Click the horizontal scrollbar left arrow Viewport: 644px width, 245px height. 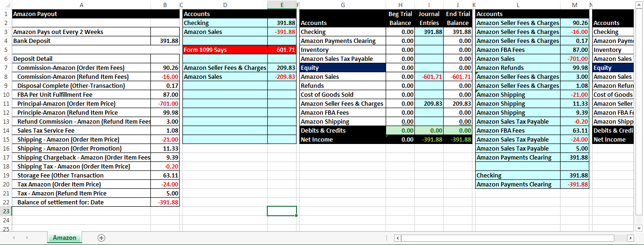pyautogui.click(x=397, y=238)
